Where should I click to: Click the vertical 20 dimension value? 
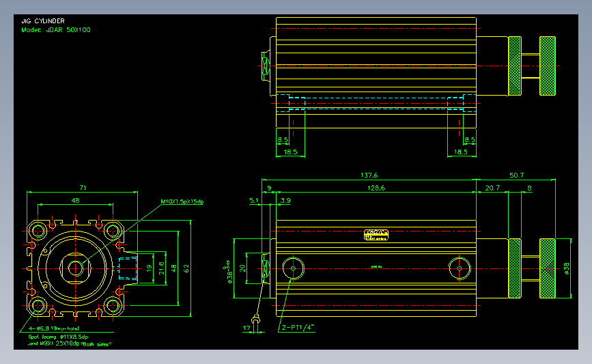[x=242, y=268]
